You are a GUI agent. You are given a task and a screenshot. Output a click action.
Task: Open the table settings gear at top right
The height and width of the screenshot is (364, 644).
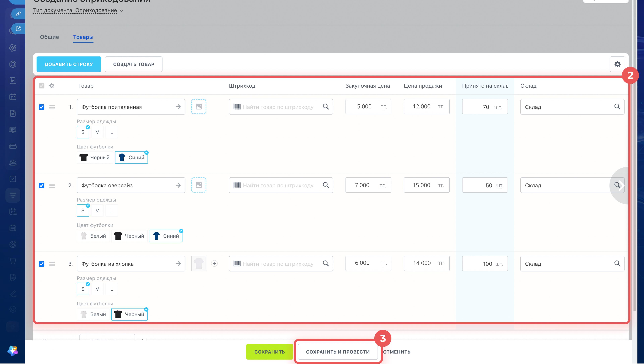pyautogui.click(x=617, y=64)
